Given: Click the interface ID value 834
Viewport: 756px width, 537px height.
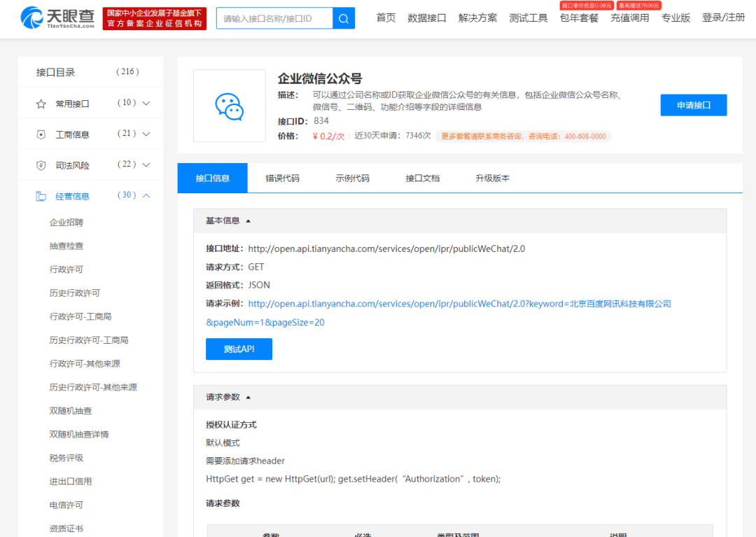Looking at the screenshot, I should coord(321,121).
